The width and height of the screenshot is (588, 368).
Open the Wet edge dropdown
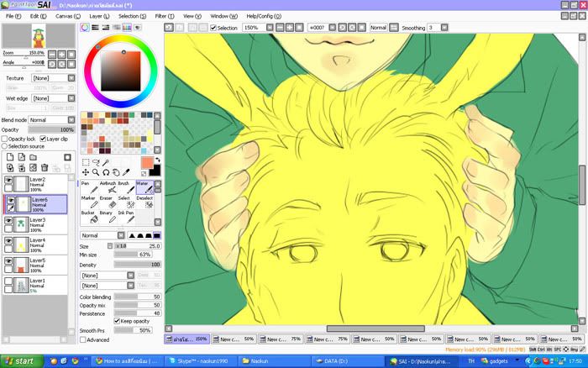click(52, 99)
